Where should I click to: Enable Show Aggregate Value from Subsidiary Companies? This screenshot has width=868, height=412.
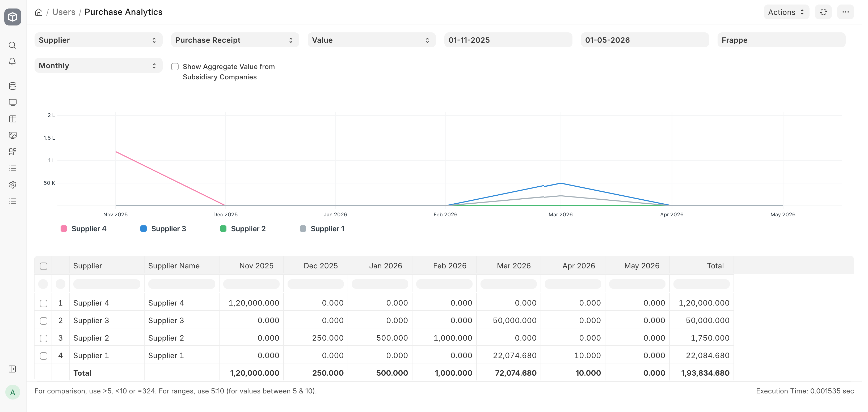click(x=175, y=67)
